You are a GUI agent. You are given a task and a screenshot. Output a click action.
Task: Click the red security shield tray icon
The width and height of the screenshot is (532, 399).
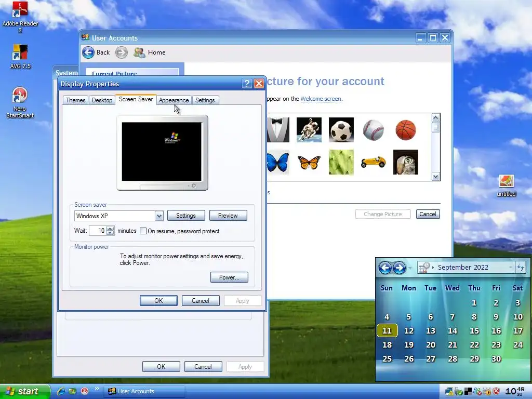[496, 392]
